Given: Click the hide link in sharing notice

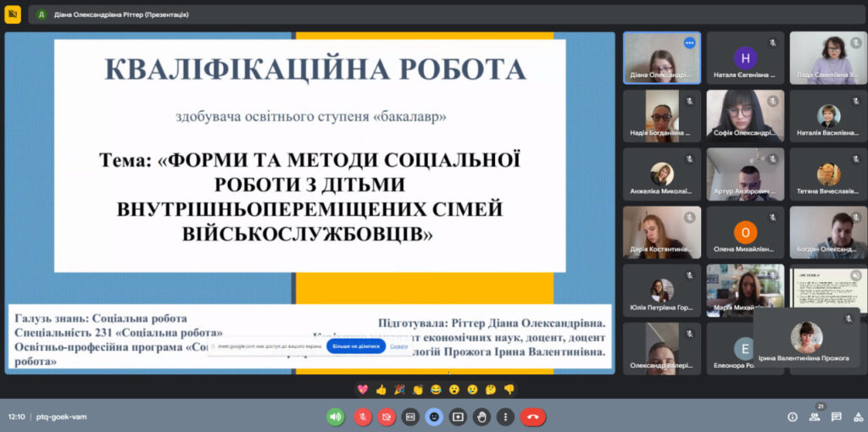Looking at the screenshot, I should click(399, 346).
